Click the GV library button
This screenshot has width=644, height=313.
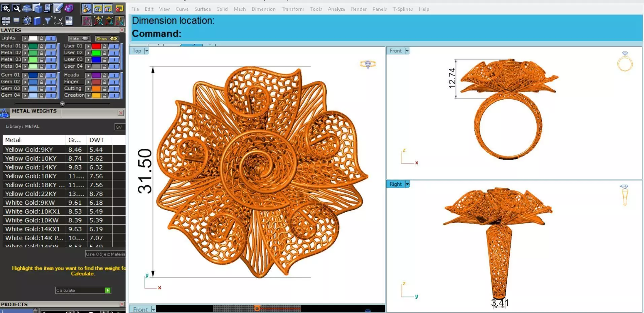pos(120,127)
